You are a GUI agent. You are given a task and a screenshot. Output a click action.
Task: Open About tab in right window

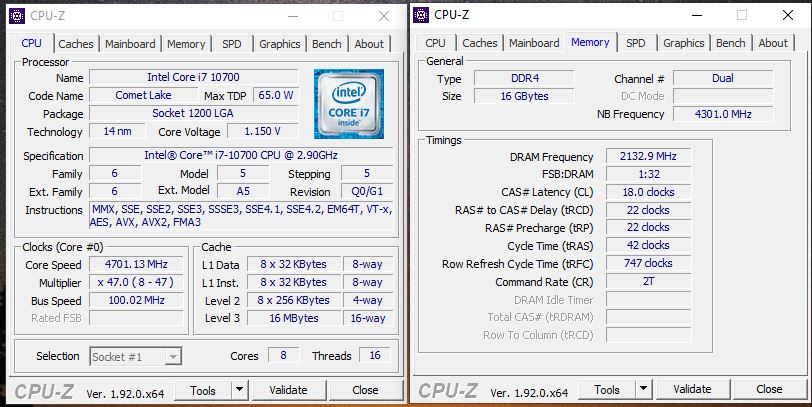(773, 43)
